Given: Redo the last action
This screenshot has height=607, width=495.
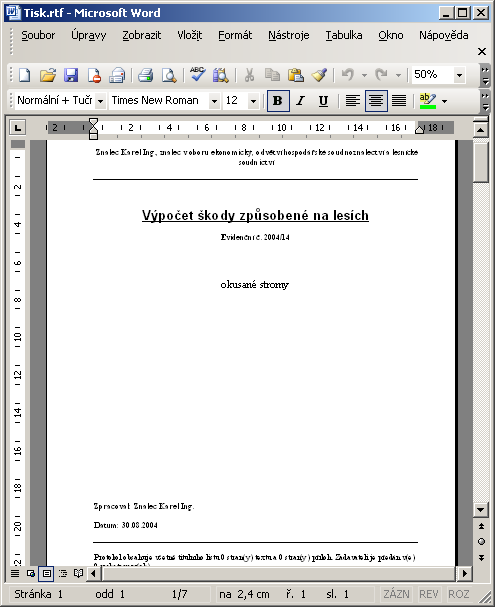Looking at the screenshot, I should (x=381, y=75).
